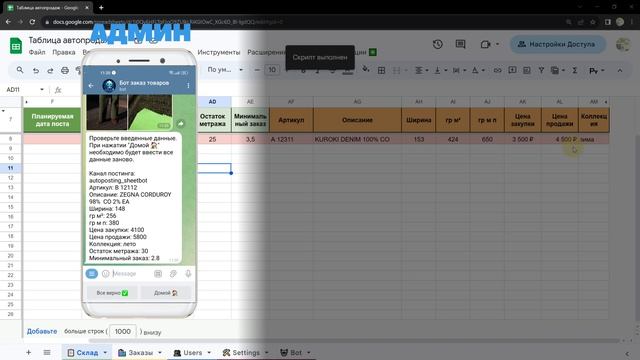Click the search menus magnifier icon
This screenshot has height=360, width=640.
20,70
